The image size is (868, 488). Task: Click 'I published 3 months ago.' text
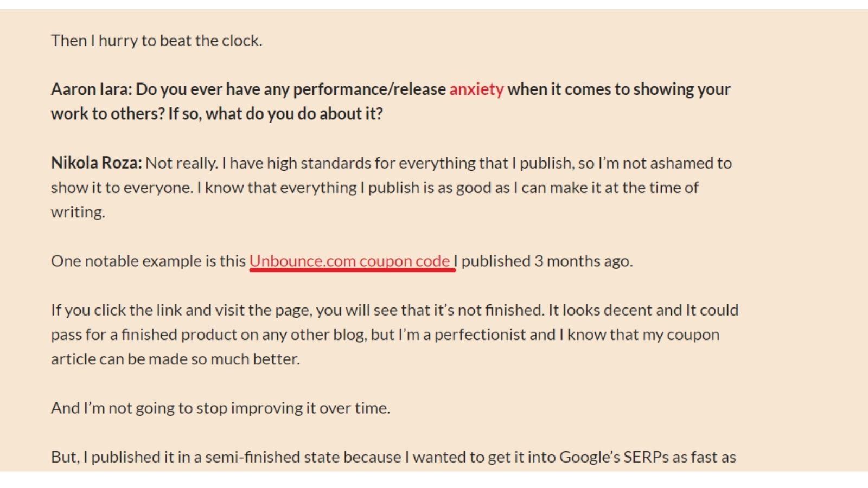(x=543, y=261)
